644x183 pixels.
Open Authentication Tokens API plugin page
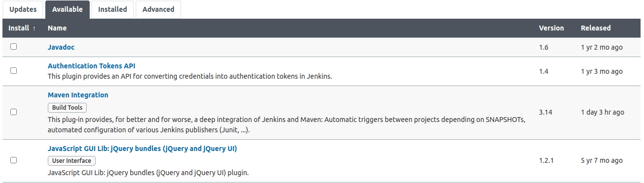pyautogui.click(x=92, y=66)
